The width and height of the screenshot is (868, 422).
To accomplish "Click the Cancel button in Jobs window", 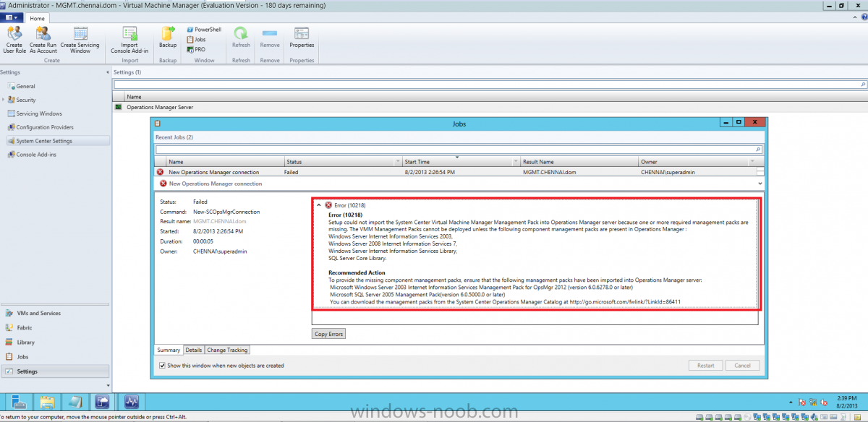I will [x=742, y=366].
